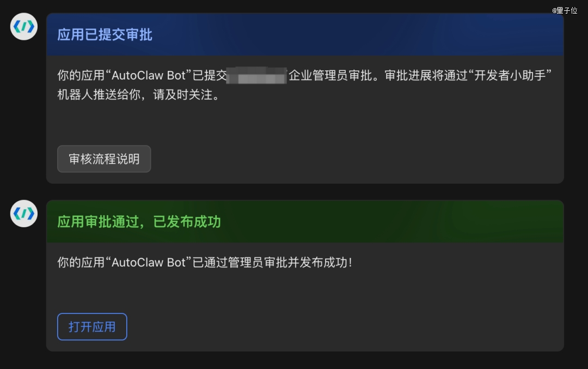588x369 pixels.
Task: Click the blurred enterprise name in the message
Action: [256, 75]
